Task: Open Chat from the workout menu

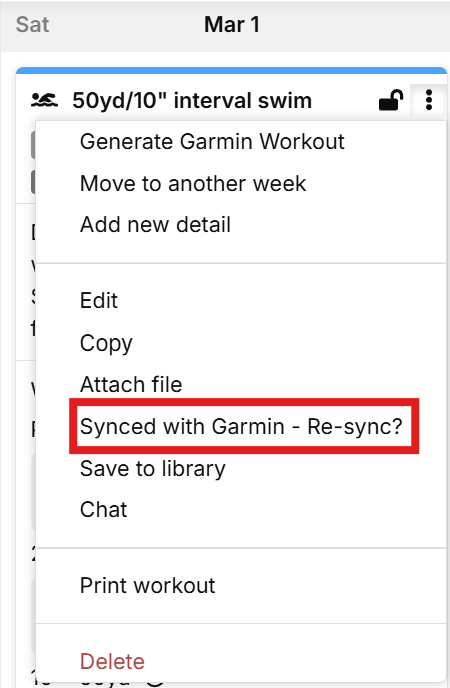Action: click(x=104, y=510)
